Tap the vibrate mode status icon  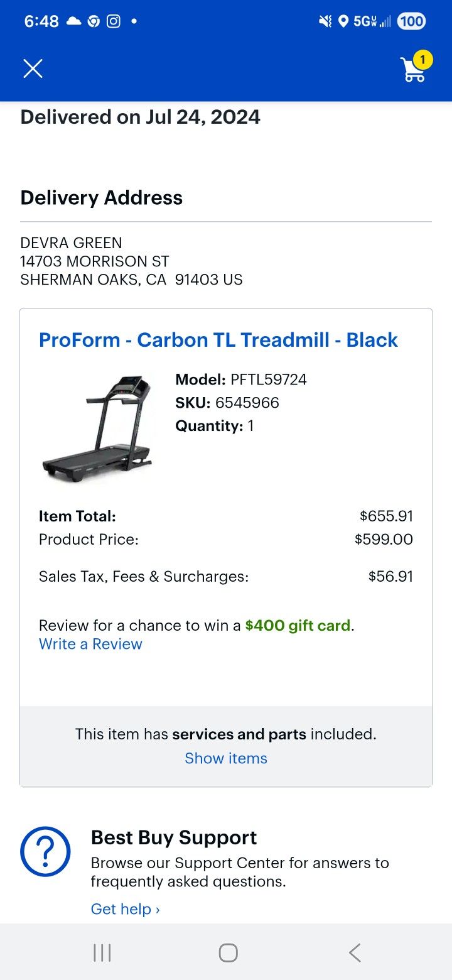[x=324, y=21]
